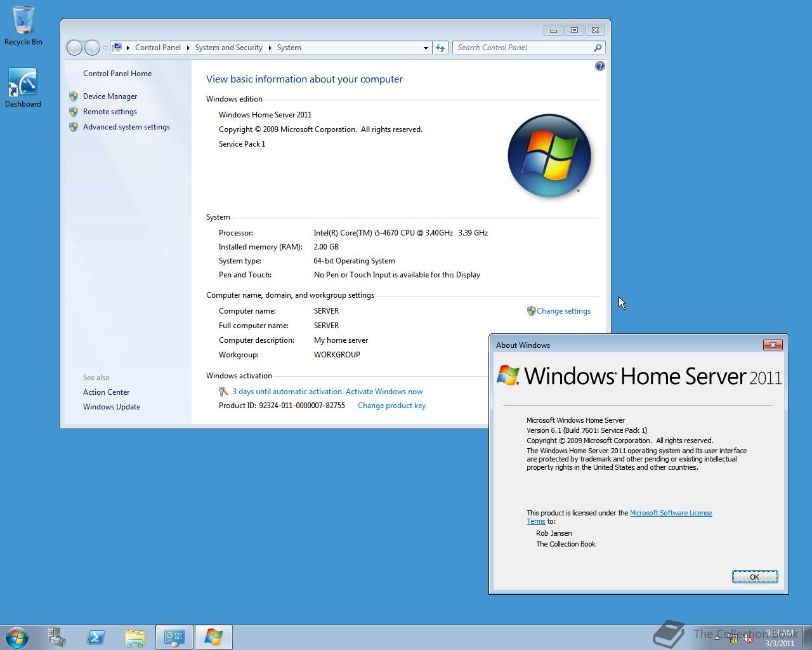Click the Forward navigation arrow in System window
The image size is (812, 650).
coord(92,48)
